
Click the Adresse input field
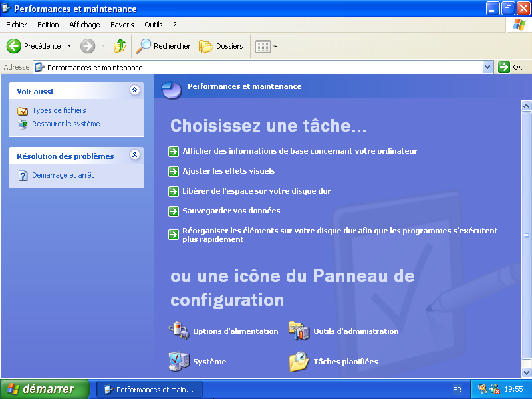(x=263, y=67)
